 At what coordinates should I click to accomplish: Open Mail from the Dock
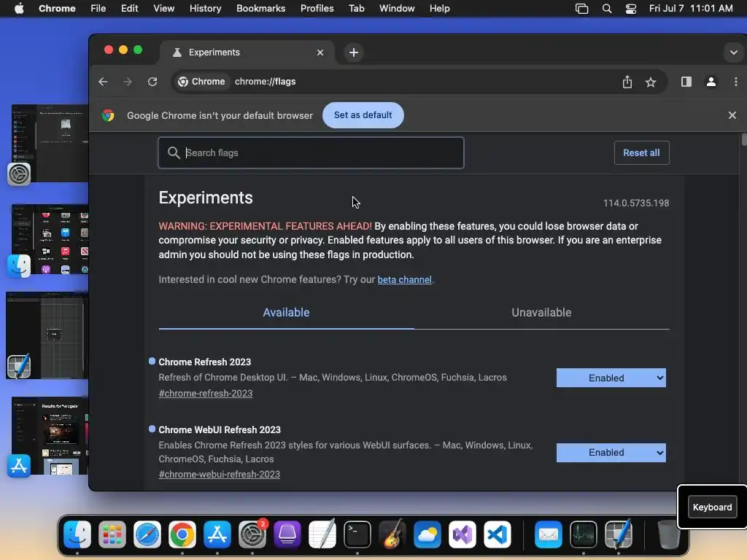click(549, 534)
